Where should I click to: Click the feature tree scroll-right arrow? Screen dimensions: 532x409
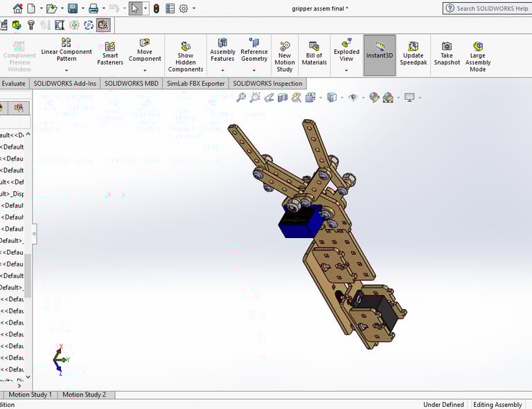pyautogui.click(x=19, y=385)
